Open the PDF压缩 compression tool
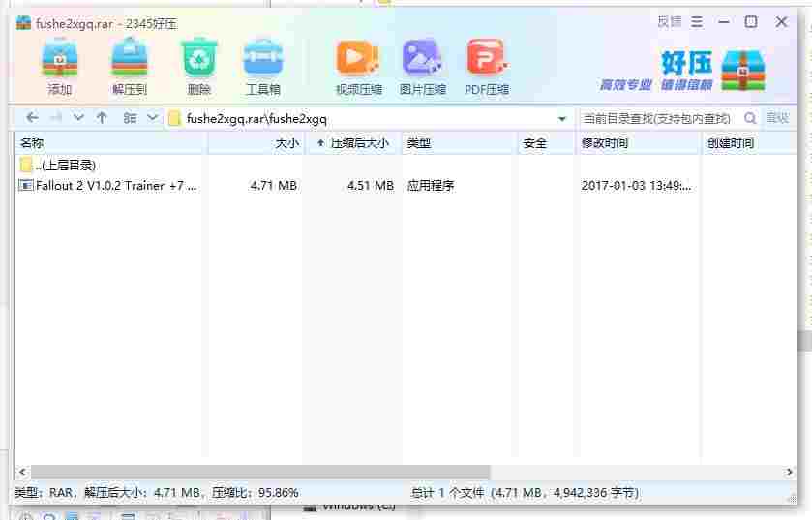This screenshot has height=520, width=812. click(x=486, y=68)
